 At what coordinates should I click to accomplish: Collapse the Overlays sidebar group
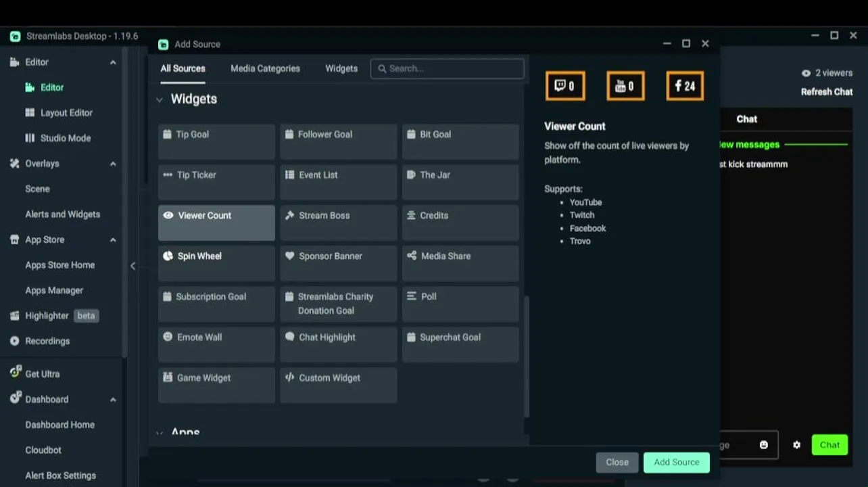[x=113, y=164]
